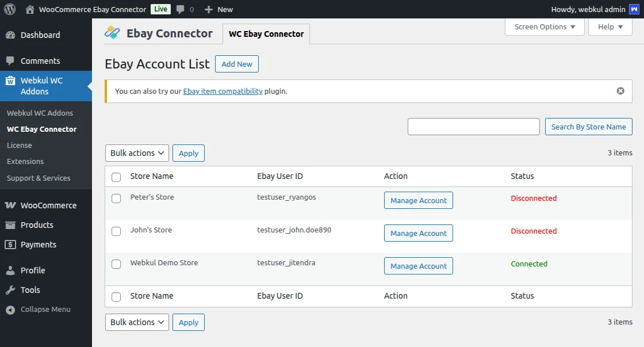Toggle the header select-all checkbox

tap(116, 177)
